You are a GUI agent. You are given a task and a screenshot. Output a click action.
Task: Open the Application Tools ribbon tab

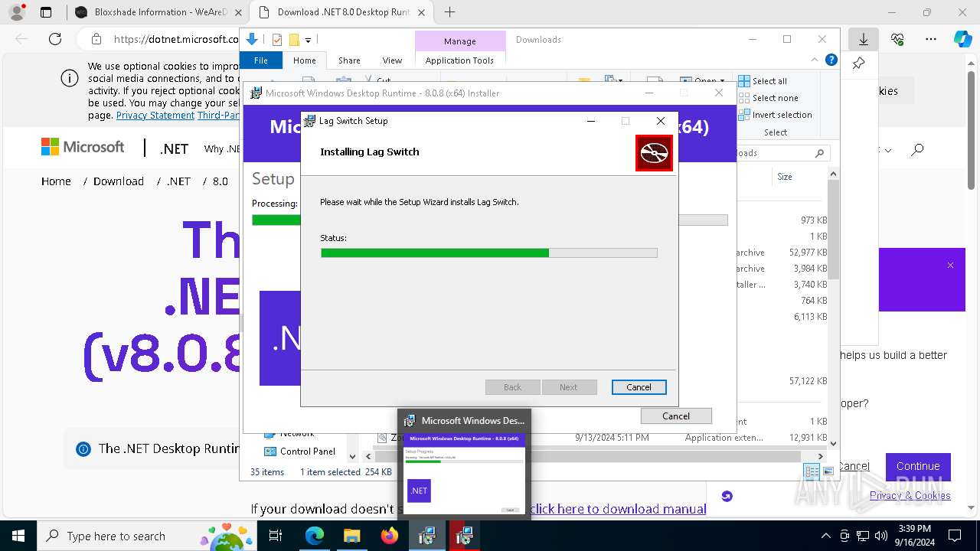[x=459, y=60]
